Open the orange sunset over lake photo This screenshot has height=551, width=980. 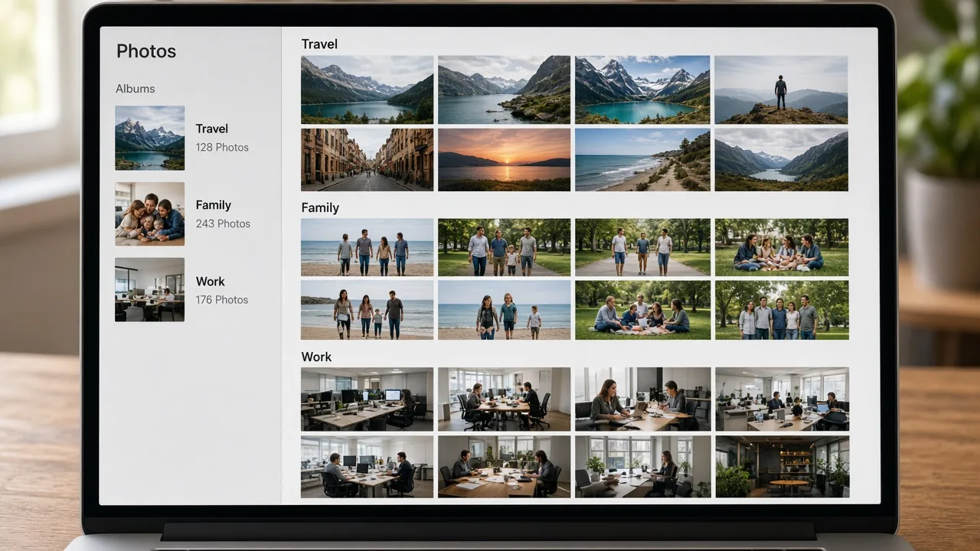click(504, 159)
